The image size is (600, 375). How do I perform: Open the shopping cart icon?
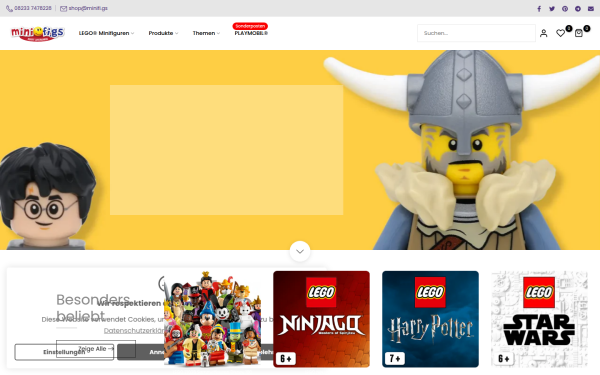pos(579,33)
